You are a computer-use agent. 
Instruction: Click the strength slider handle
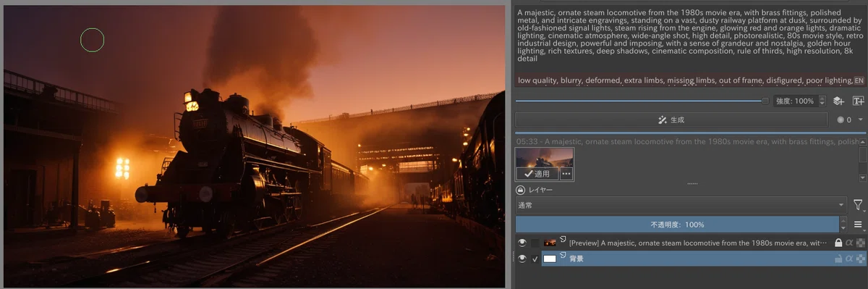click(765, 101)
